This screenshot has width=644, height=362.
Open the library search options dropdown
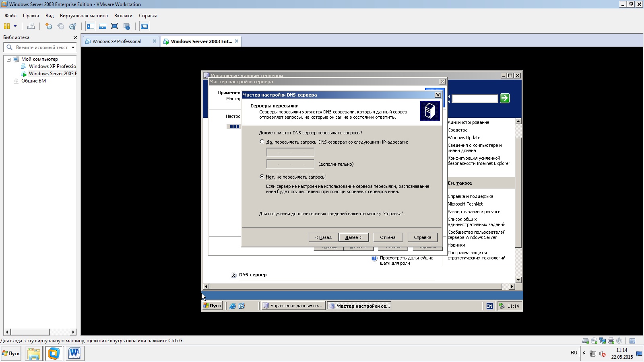73,47
